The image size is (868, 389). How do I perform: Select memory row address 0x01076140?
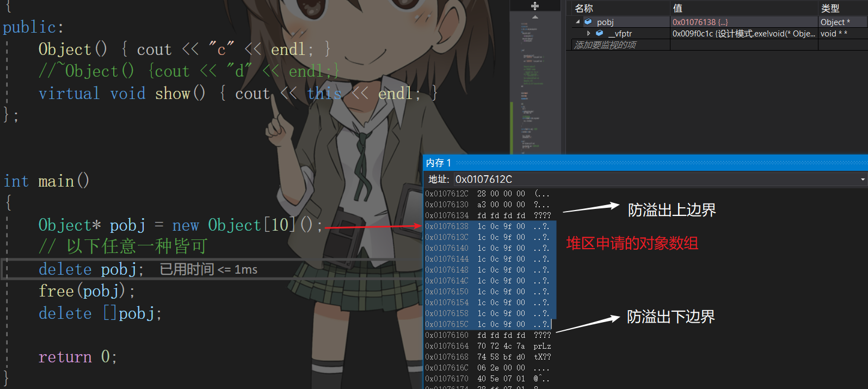point(447,248)
